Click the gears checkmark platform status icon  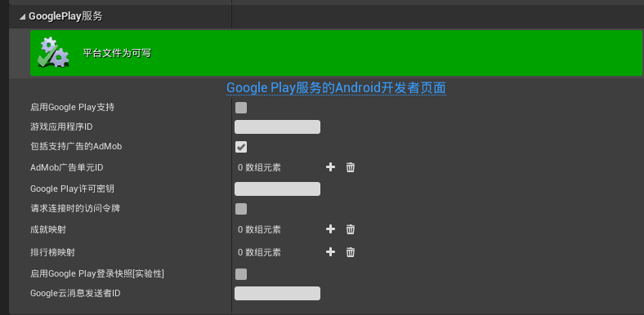point(53,52)
